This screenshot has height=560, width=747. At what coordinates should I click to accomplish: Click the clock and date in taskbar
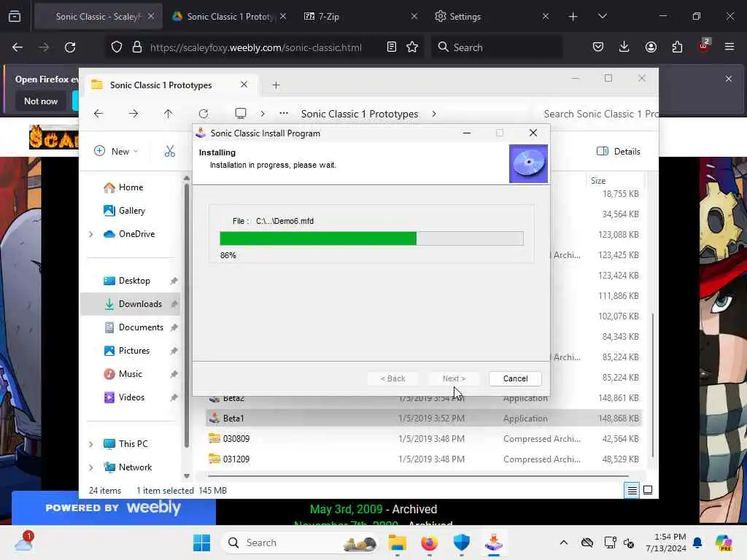tap(665, 542)
